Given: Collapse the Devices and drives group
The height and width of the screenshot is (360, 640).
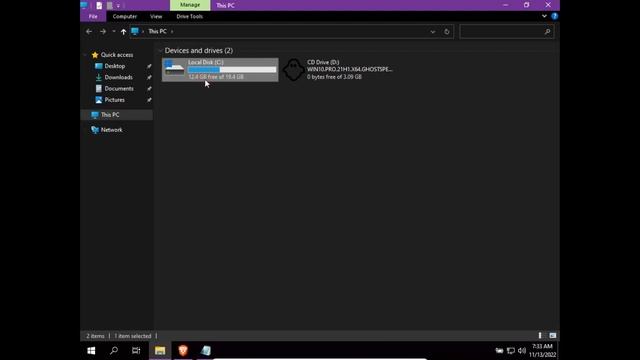Looking at the screenshot, I should click(160, 51).
